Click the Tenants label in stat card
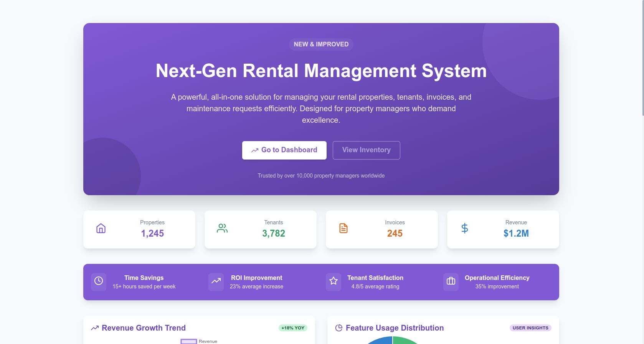 274,222
